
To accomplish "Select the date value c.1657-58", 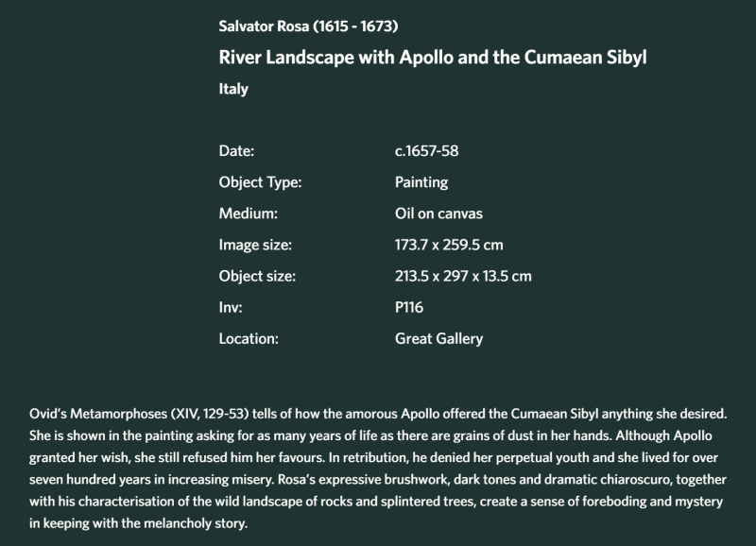I will 427,151.
